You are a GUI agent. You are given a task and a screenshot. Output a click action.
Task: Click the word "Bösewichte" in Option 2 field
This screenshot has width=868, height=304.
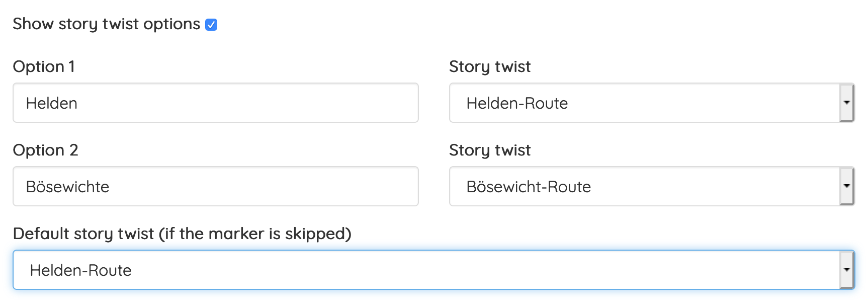[x=67, y=187]
